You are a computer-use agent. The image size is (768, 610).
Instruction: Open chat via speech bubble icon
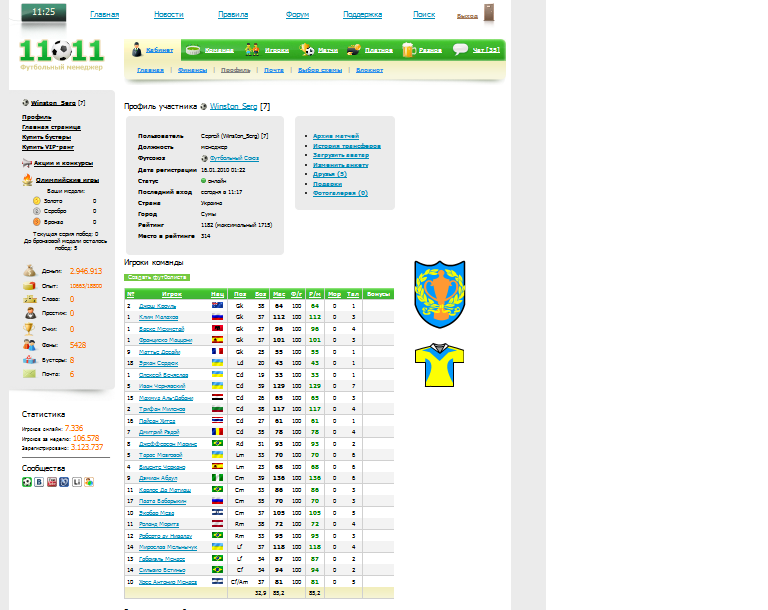tap(460, 49)
